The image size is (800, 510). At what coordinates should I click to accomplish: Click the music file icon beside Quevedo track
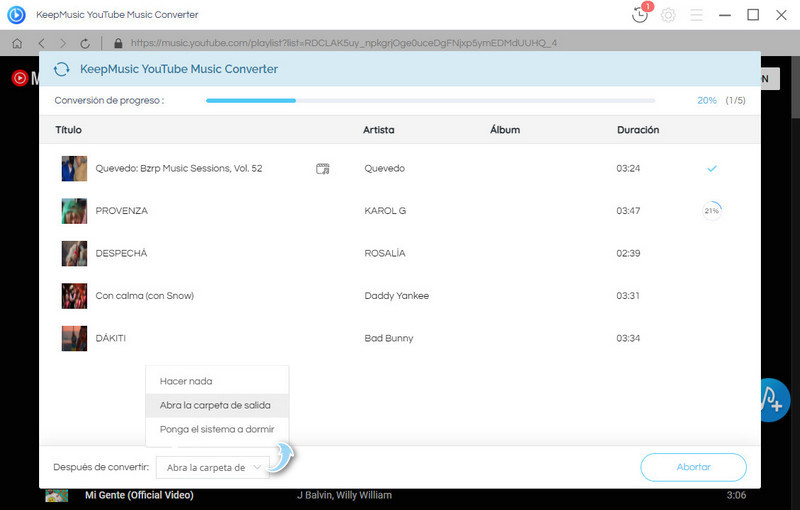coord(322,169)
